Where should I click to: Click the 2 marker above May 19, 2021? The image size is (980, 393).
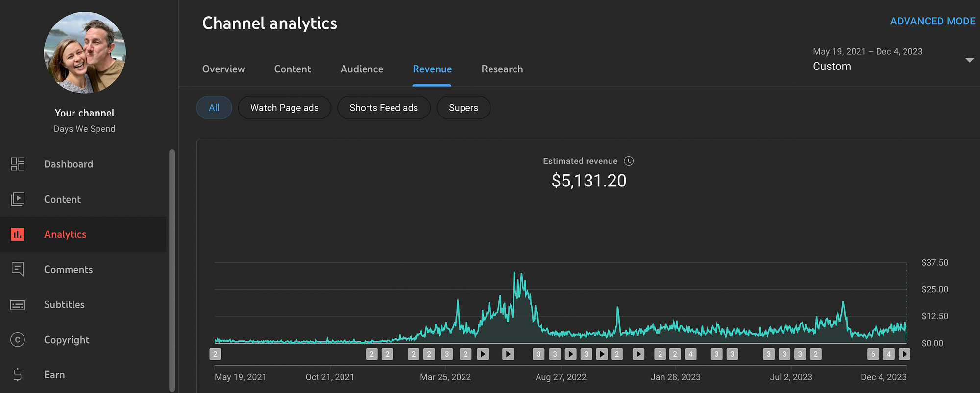tap(215, 354)
